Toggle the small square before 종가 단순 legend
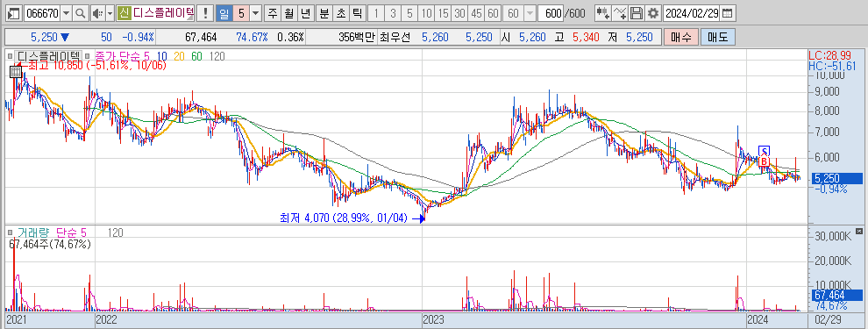 point(88,55)
